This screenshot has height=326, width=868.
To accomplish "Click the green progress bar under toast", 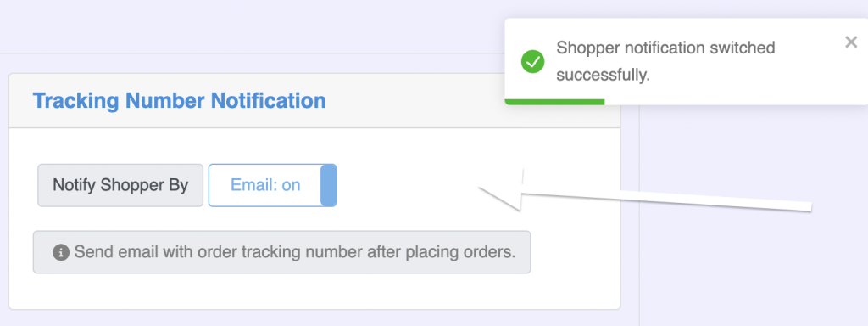I will 554,102.
